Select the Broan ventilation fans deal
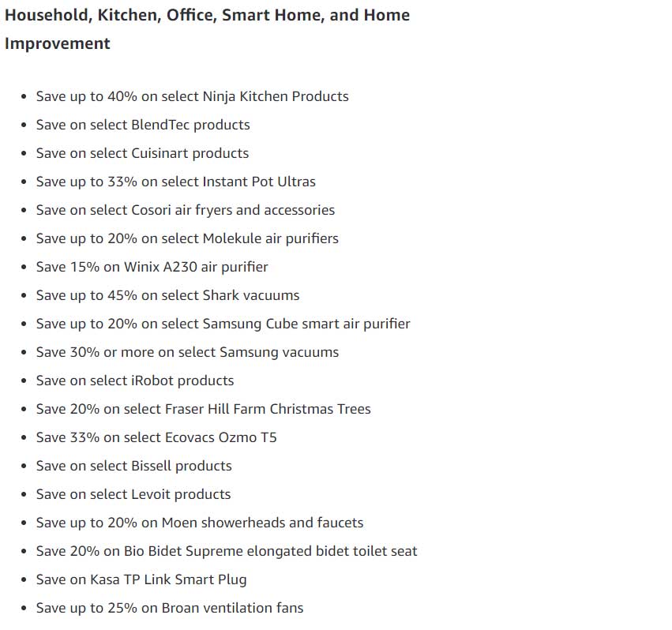 [x=170, y=608]
